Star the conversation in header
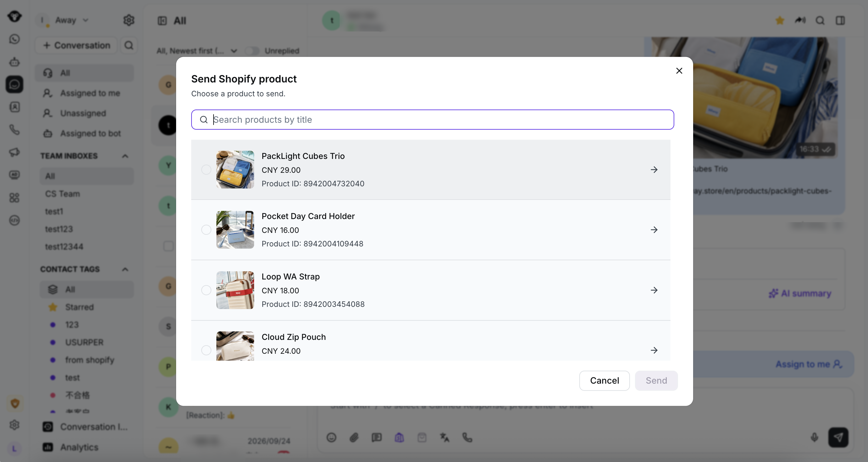 [x=780, y=20]
